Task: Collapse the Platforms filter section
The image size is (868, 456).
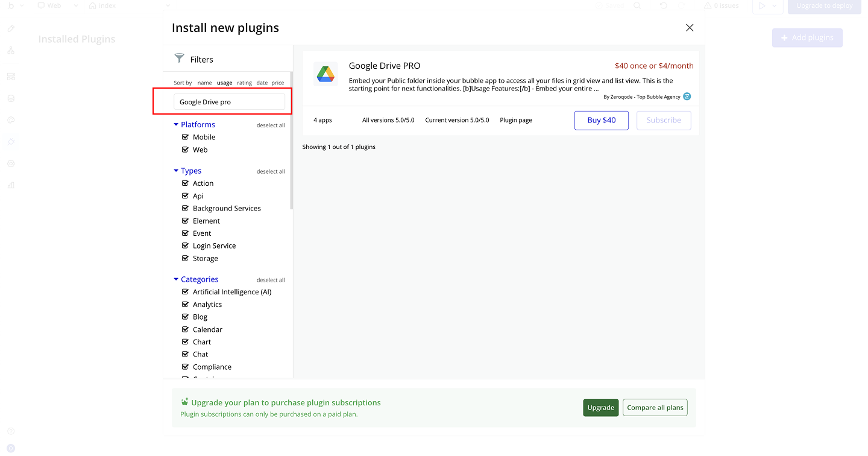Action: 176,124
